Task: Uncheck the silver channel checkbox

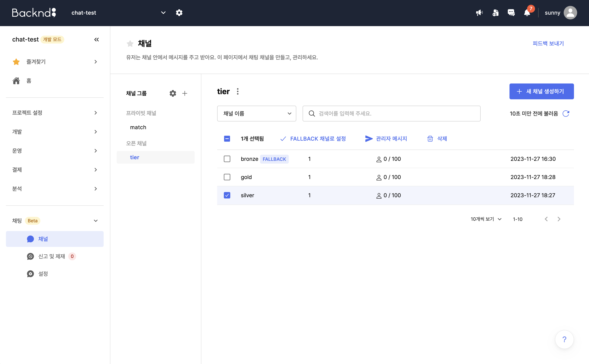Action: [x=227, y=195]
